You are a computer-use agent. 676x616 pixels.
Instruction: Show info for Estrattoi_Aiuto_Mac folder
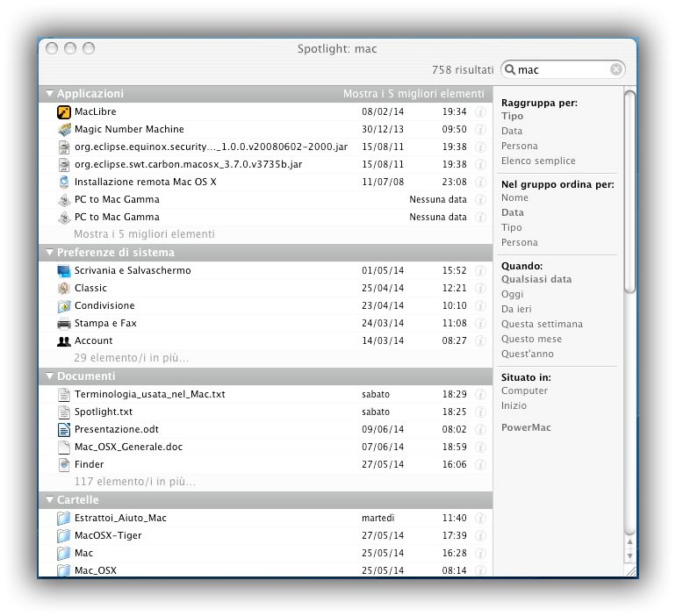tap(481, 519)
